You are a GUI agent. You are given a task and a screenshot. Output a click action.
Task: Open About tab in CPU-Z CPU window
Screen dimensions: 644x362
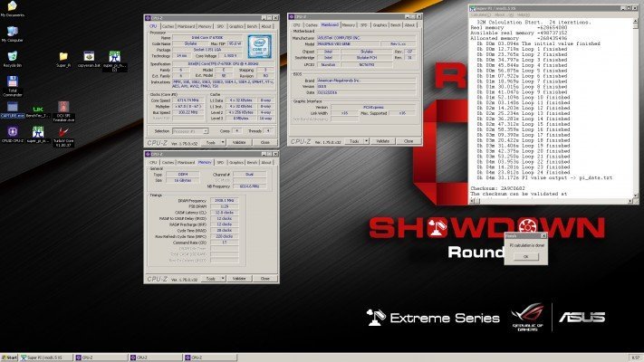tap(266, 26)
